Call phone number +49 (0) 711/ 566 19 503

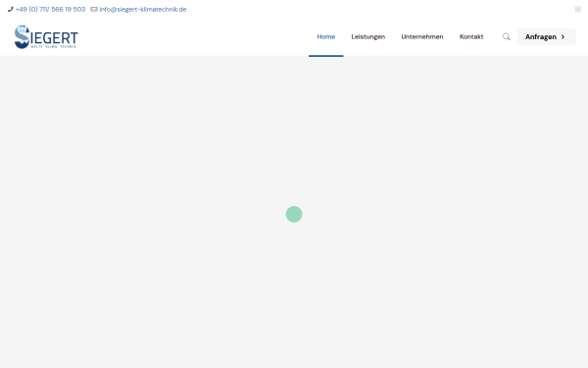(x=50, y=10)
